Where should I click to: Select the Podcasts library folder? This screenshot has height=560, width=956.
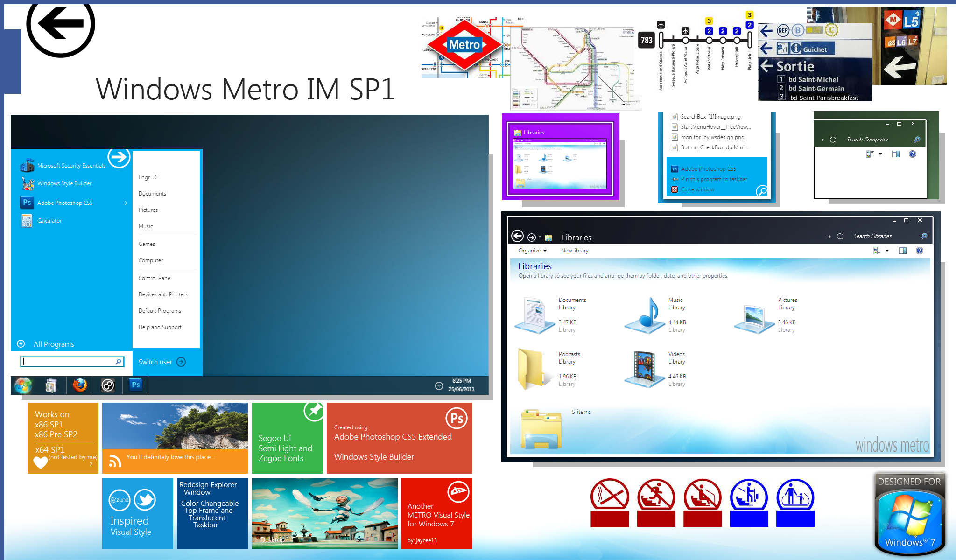[x=548, y=369]
